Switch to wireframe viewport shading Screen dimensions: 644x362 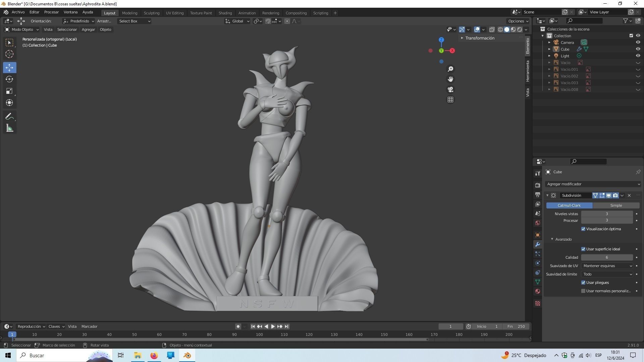click(500, 29)
